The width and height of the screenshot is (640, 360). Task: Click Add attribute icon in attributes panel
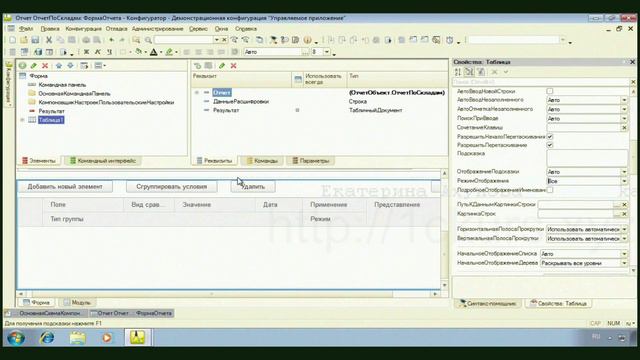pos(198,66)
